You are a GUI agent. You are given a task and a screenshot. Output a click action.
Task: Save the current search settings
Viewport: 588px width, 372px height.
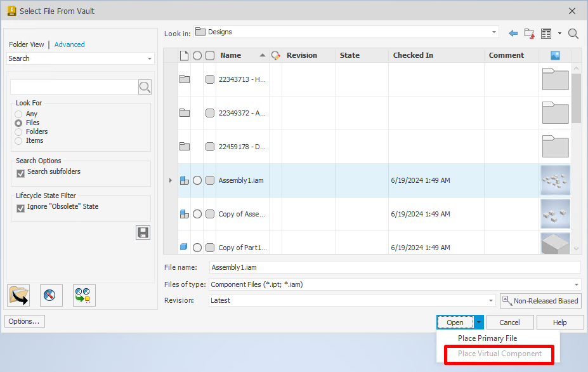pyautogui.click(x=143, y=232)
